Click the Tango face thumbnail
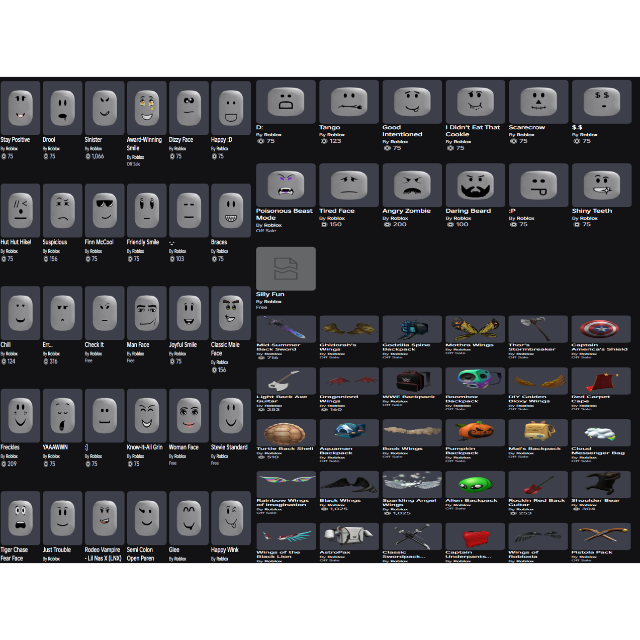The image size is (640, 640). point(349,102)
